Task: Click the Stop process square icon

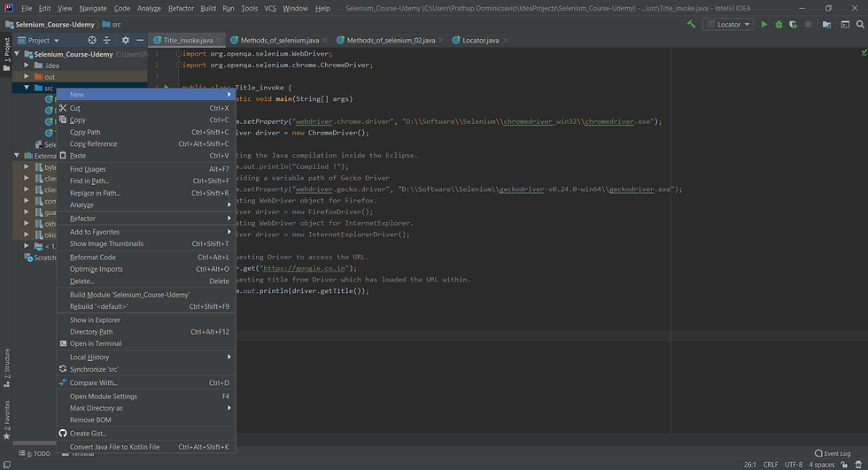Action: [x=808, y=24]
